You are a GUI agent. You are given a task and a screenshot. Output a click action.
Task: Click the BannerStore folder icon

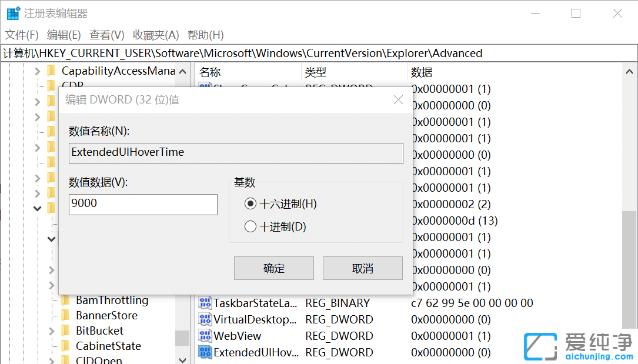pyautogui.click(x=66, y=316)
